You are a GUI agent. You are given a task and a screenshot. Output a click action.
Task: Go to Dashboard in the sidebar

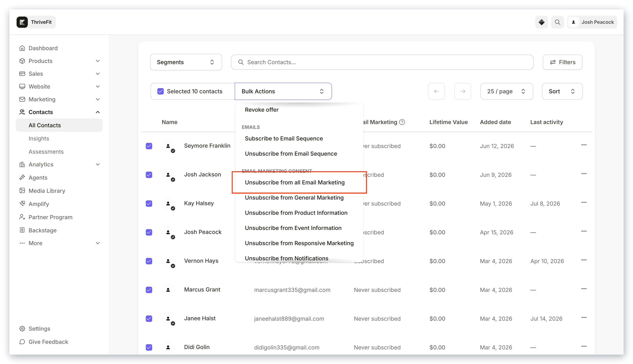(43, 48)
